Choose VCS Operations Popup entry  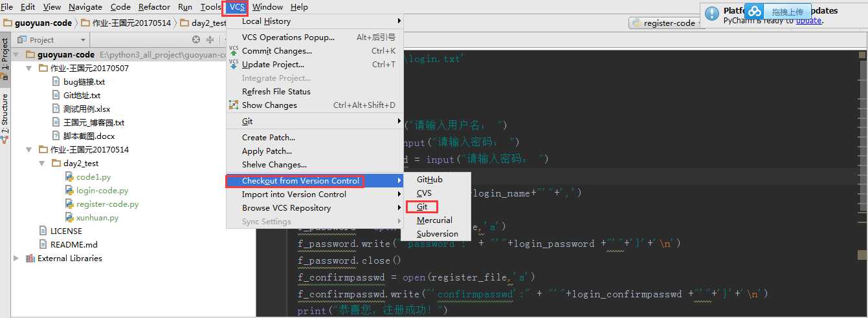click(x=315, y=37)
